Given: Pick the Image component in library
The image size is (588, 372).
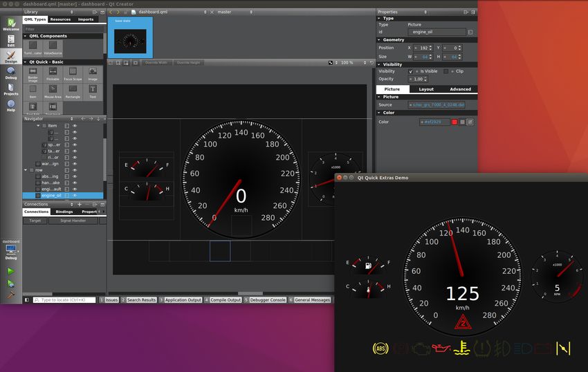Looking at the screenshot, I should point(93,74).
